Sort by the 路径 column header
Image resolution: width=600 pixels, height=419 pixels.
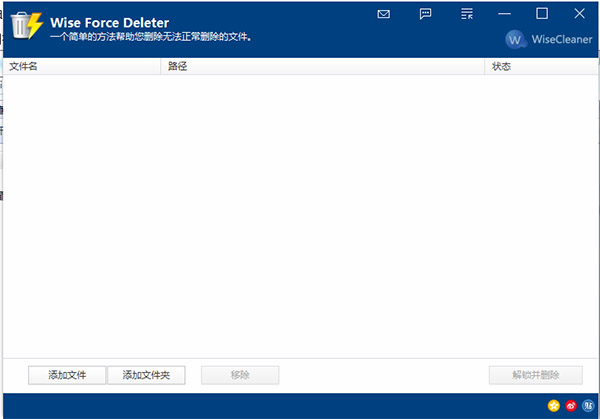323,66
